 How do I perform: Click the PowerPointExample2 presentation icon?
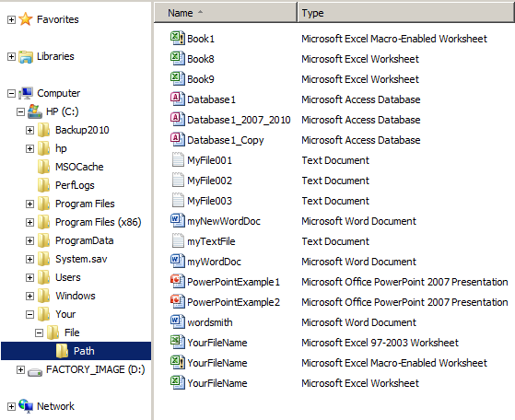point(178,302)
